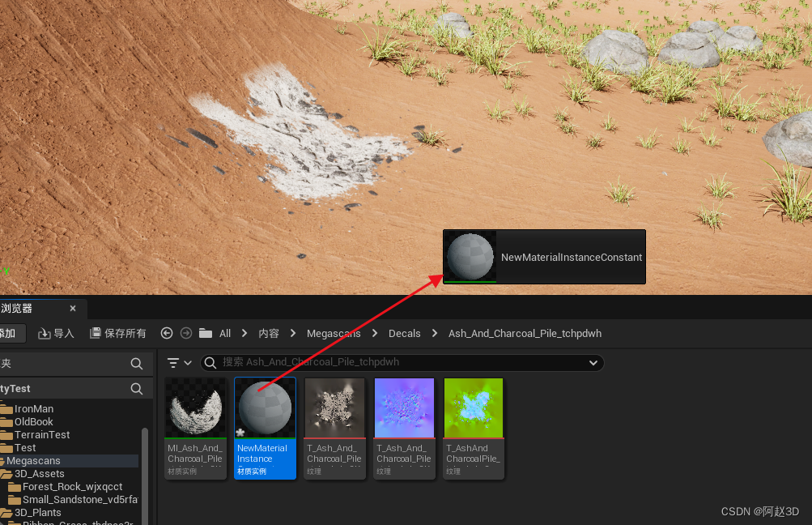
Task: Expand the saved searches dropdown arrow
Action: (x=593, y=363)
